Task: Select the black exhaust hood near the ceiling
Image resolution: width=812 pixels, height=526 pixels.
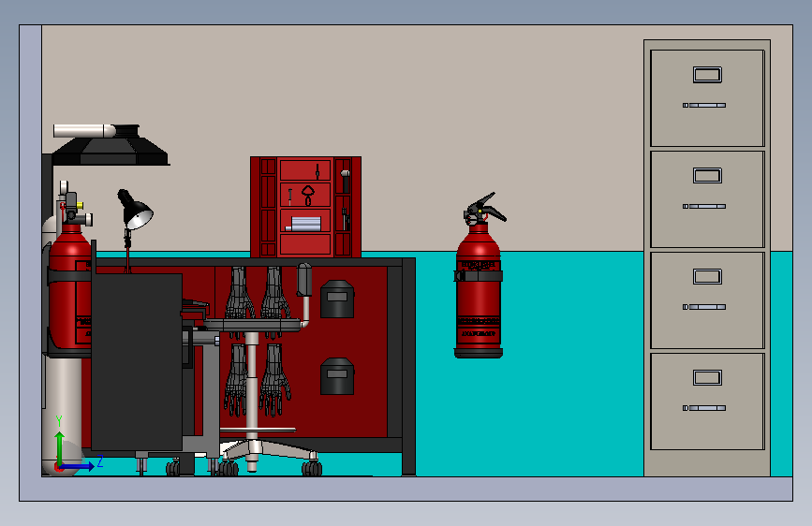Action: tap(111, 150)
